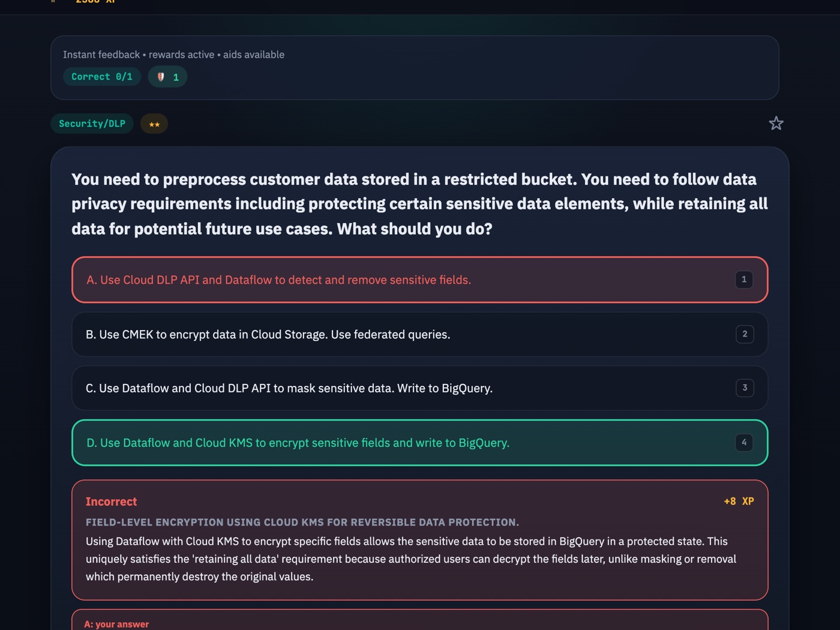This screenshot has width=840, height=630.
Task: Click the keyboard shortcut hint 3
Action: pyautogui.click(x=745, y=388)
